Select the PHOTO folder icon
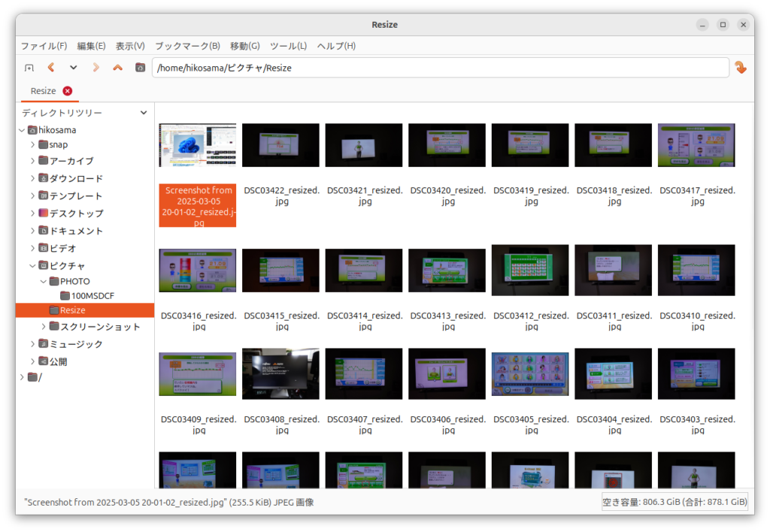Viewport: 770px width, 532px height. 54,281
